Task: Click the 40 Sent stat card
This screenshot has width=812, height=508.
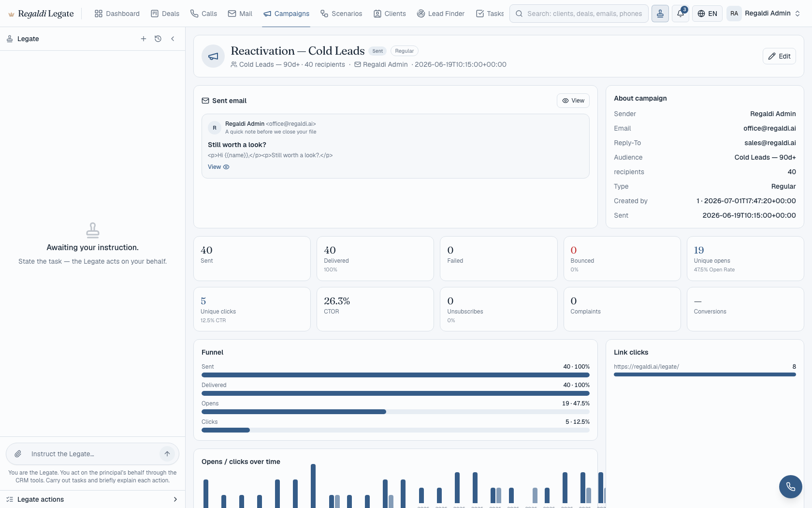Action: (x=252, y=258)
